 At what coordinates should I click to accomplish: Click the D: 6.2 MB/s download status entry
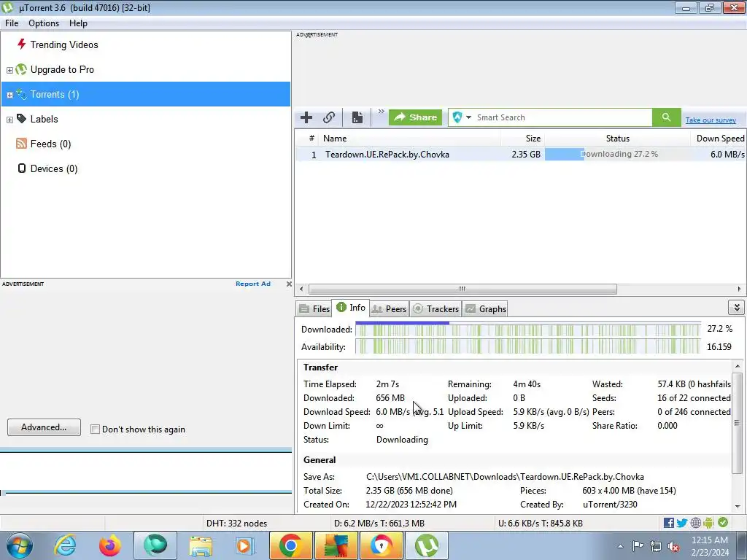[x=379, y=524]
